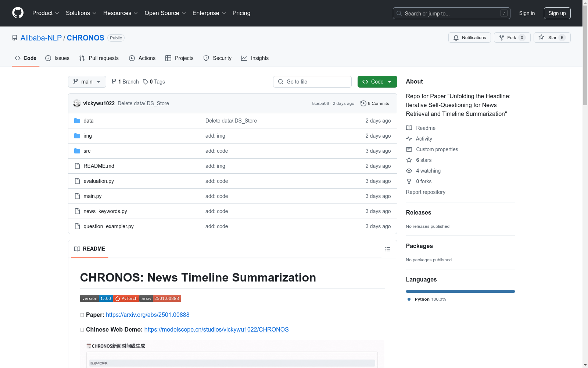Open the Actions tab
This screenshot has height=368, width=588.
[142, 58]
